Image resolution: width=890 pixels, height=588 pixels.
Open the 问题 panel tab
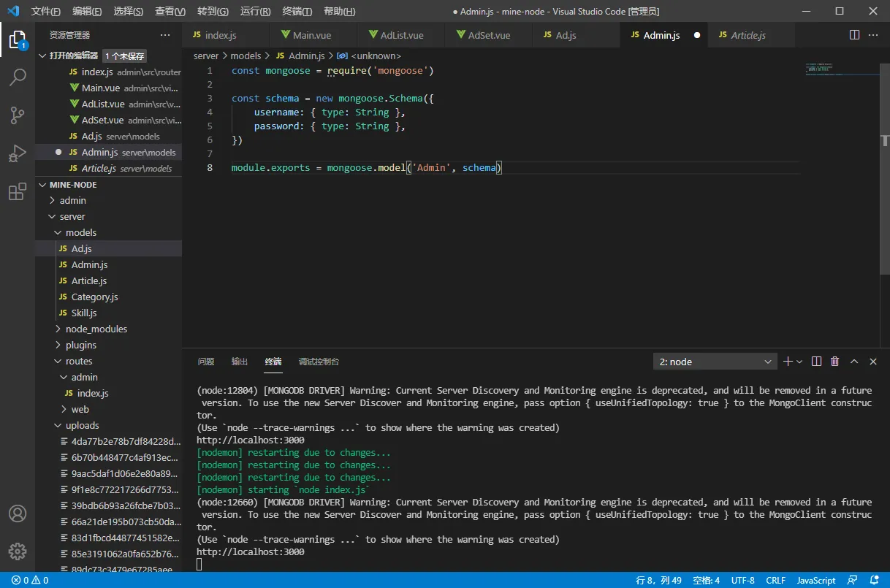[x=206, y=362]
